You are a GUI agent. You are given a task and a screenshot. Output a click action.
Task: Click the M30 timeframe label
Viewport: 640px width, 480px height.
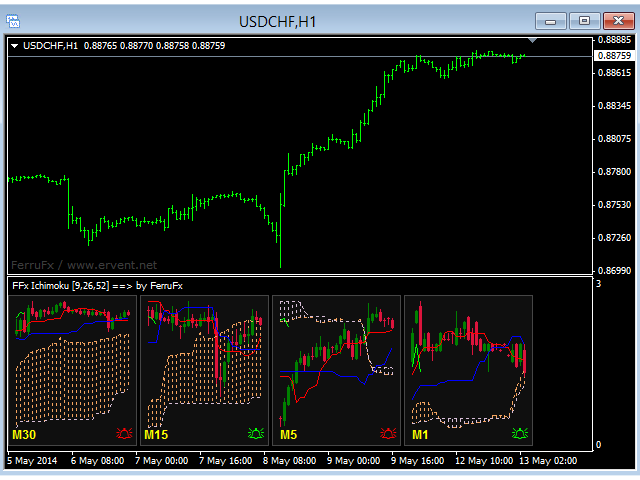click(x=24, y=435)
